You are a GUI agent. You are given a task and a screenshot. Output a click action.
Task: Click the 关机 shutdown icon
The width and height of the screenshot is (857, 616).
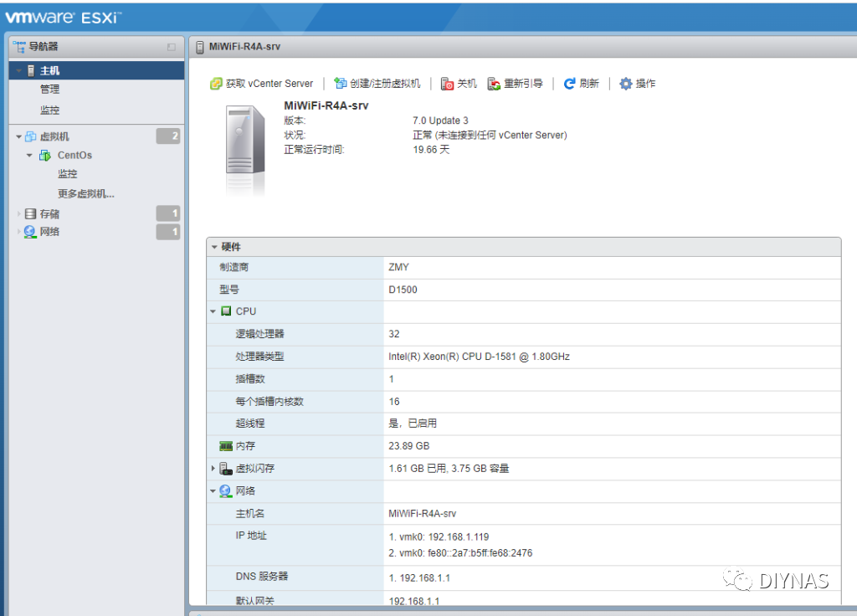pos(447,84)
